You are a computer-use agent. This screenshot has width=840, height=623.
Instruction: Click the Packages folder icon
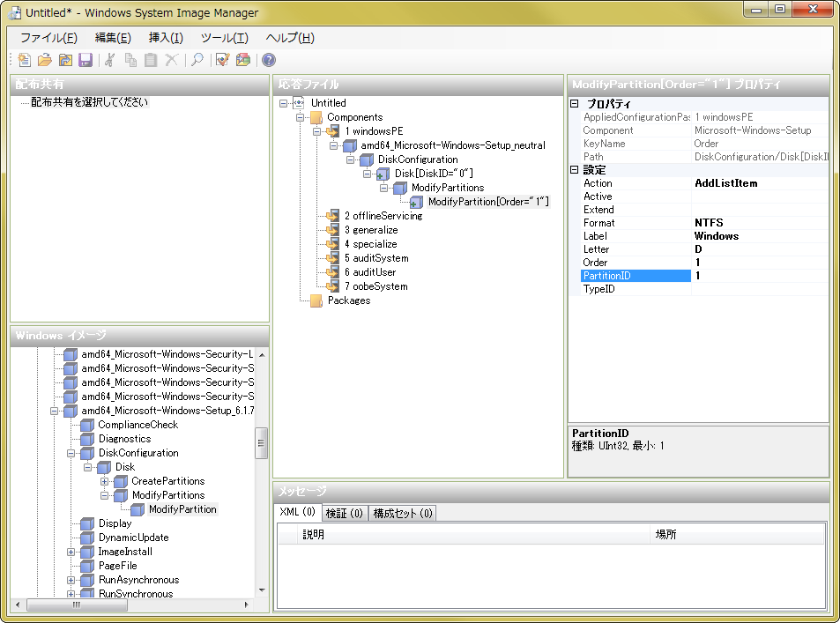[316, 300]
